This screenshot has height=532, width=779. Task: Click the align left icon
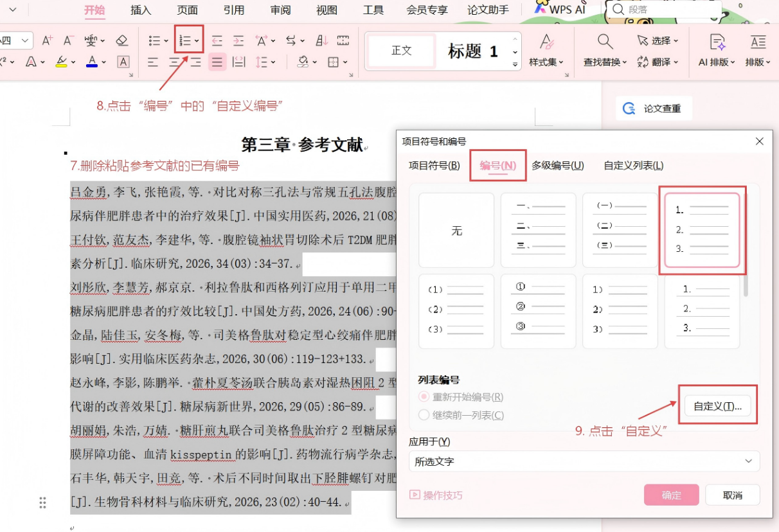153,62
